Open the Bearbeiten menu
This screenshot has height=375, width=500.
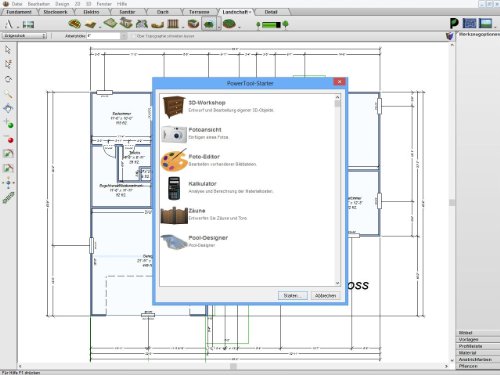pyautogui.click(x=39, y=4)
